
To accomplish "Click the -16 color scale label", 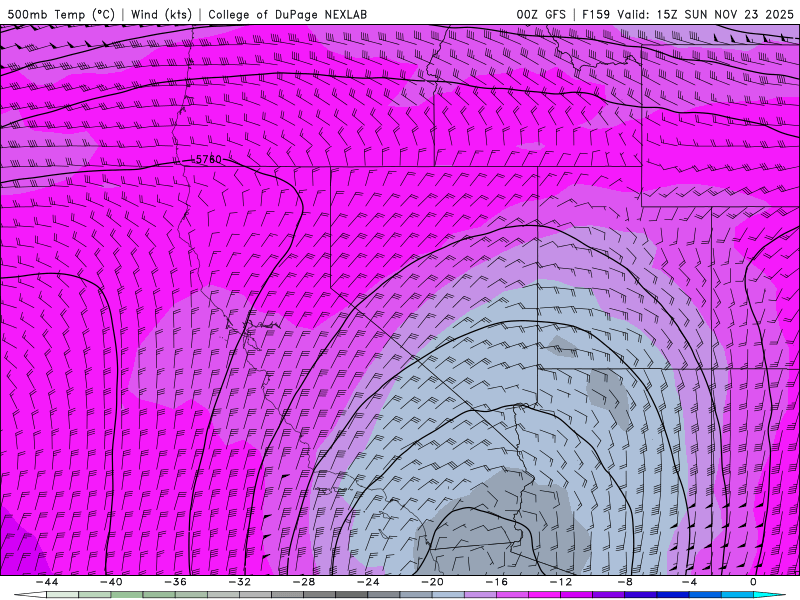I will tap(496, 582).
